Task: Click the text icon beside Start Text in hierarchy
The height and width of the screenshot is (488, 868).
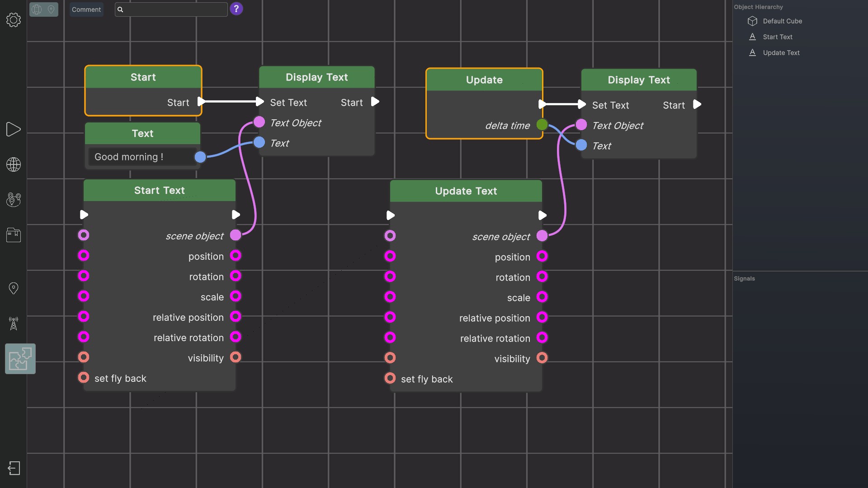Action: [752, 37]
